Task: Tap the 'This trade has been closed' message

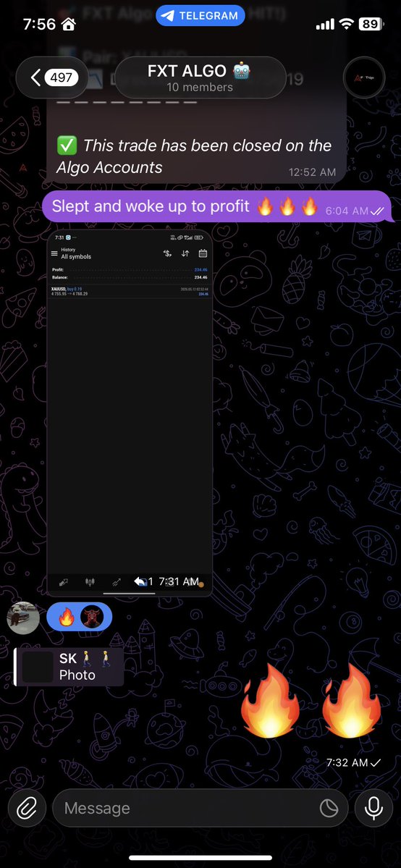Action: point(197,156)
